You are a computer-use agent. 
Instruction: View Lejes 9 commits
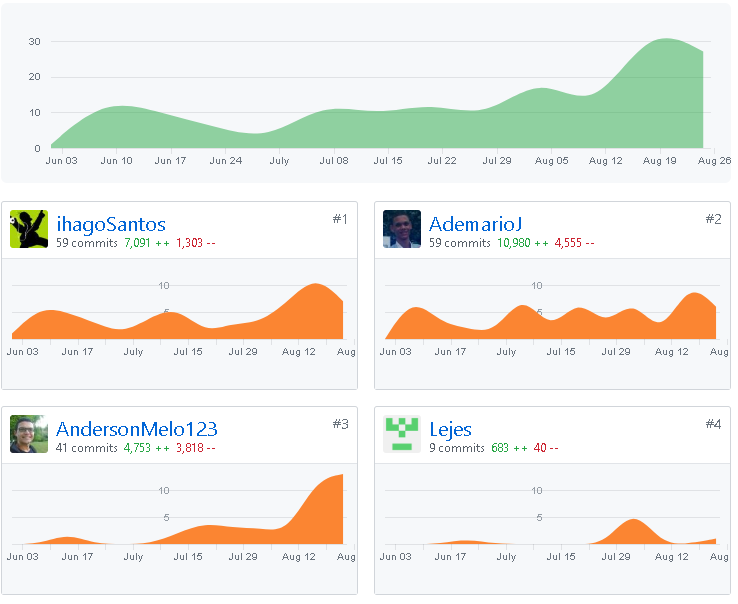coord(457,448)
